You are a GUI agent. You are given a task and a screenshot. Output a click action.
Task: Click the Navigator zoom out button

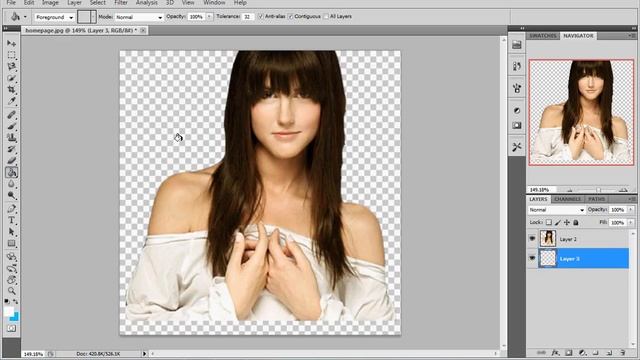[x=570, y=190]
